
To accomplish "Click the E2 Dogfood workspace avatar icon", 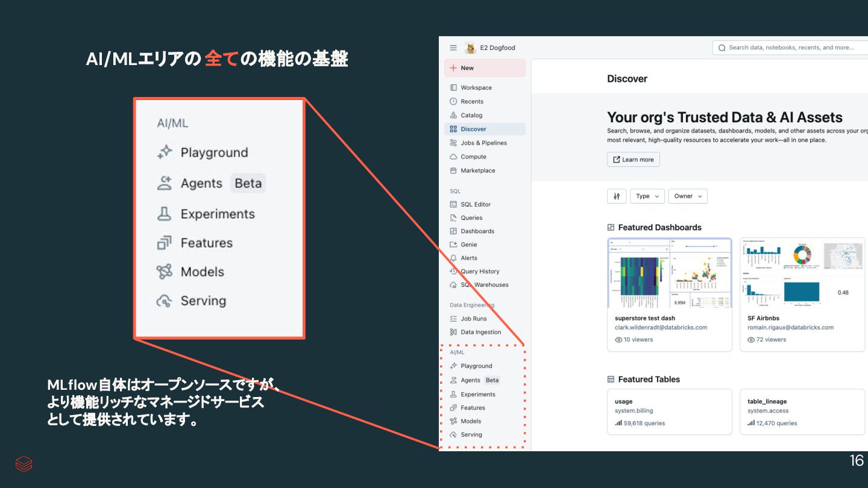I will [470, 48].
